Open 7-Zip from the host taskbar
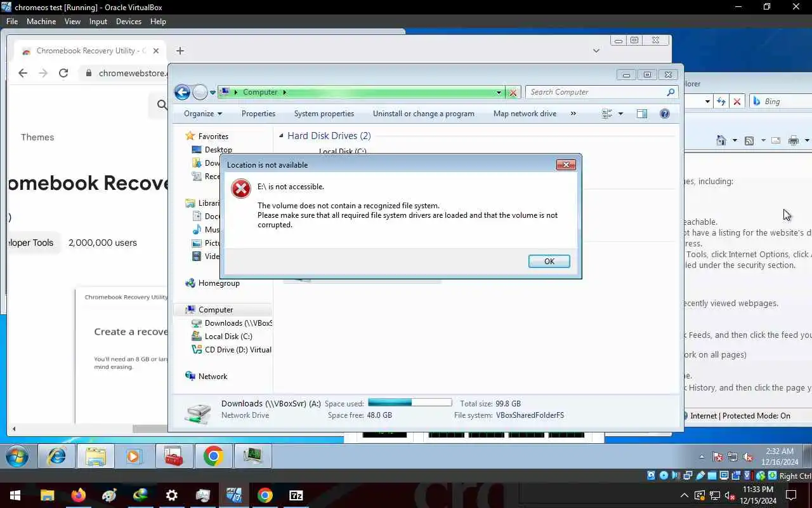The width and height of the screenshot is (812, 508). click(296, 495)
